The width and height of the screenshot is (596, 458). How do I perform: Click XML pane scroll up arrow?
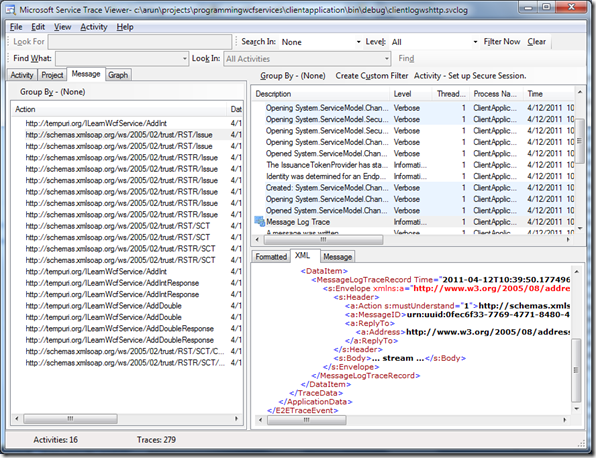[577, 272]
